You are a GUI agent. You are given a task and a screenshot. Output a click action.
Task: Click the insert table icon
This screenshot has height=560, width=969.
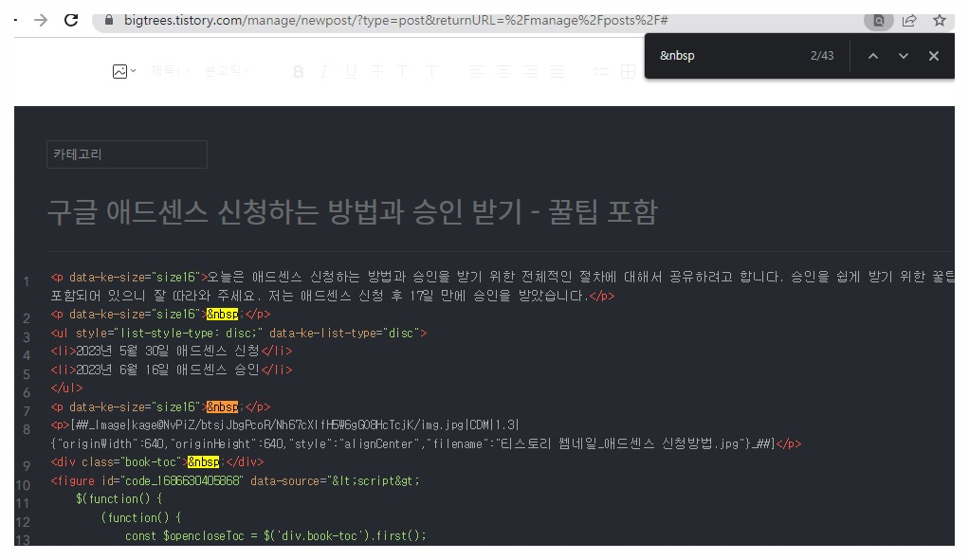(x=628, y=72)
